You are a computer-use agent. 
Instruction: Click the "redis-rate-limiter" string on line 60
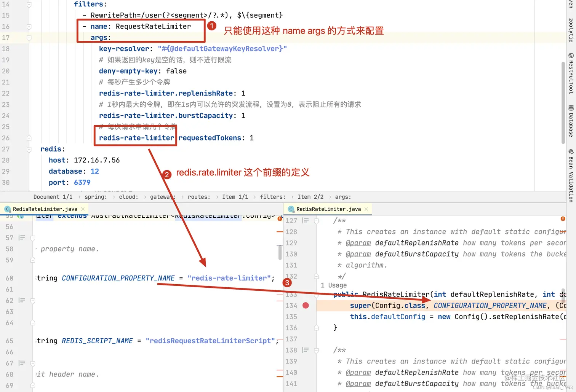tap(229, 278)
